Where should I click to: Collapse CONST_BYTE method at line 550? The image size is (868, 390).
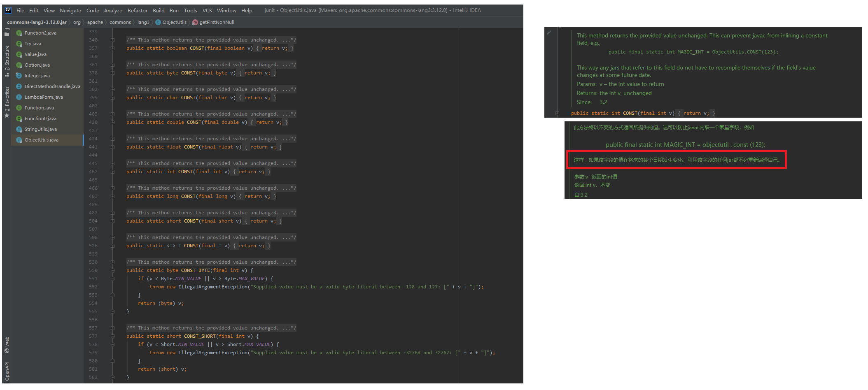click(112, 270)
